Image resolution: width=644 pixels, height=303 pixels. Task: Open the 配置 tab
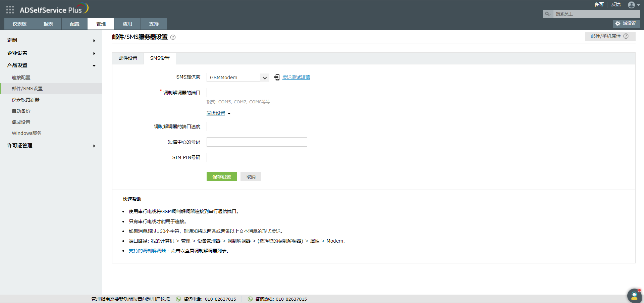pyautogui.click(x=74, y=24)
